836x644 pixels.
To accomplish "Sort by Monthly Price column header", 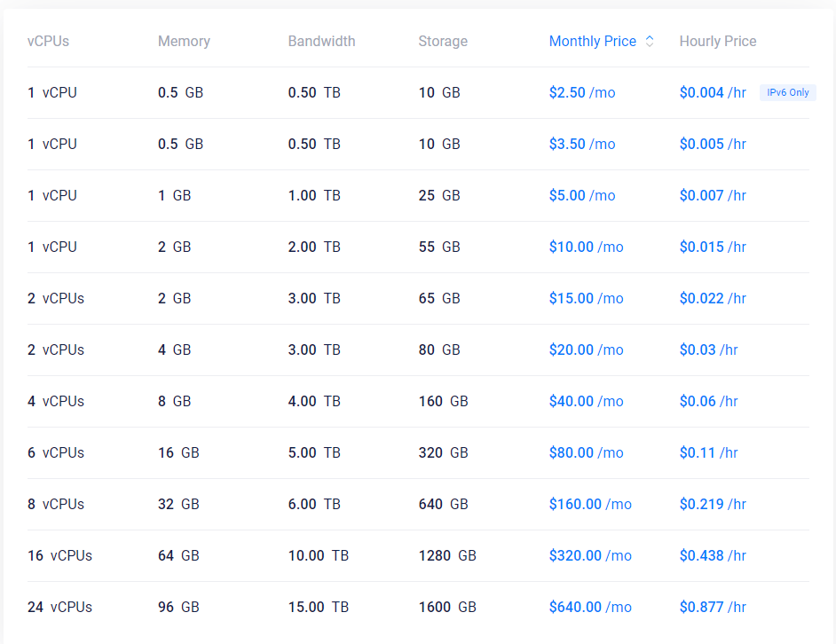I will (x=592, y=41).
